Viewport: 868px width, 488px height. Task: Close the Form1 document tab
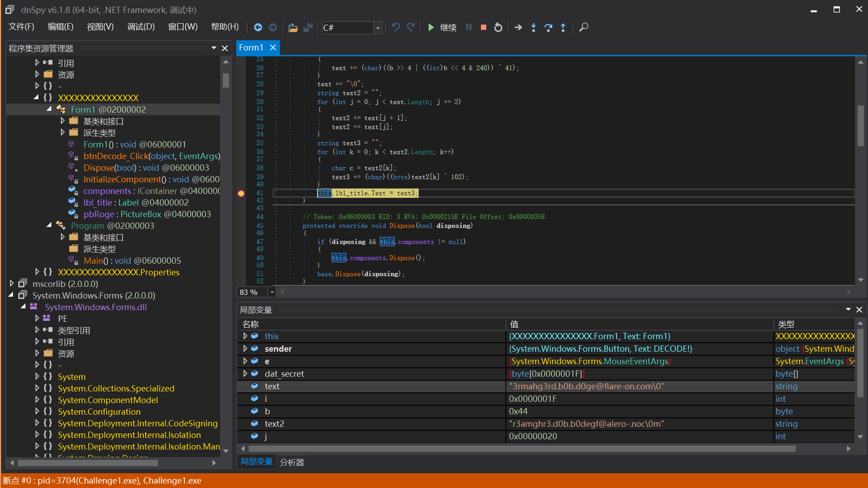[x=273, y=47]
